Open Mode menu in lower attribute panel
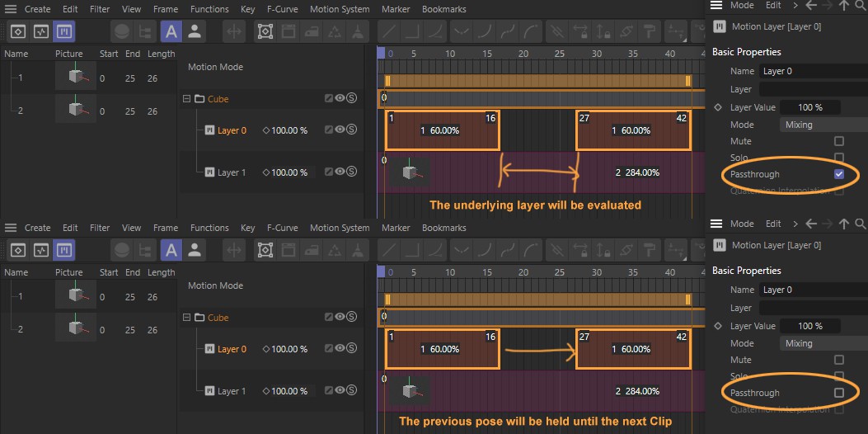This screenshot has width=868, height=434. point(742,224)
